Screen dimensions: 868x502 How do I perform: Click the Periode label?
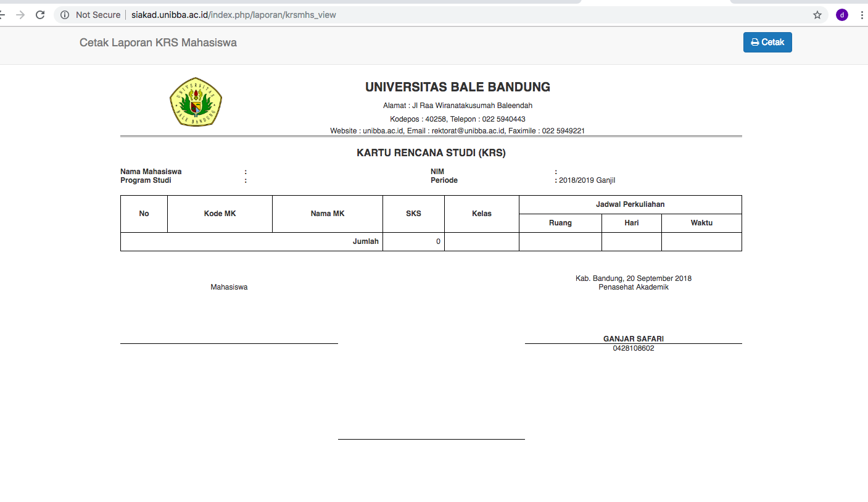click(x=444, y=180)
